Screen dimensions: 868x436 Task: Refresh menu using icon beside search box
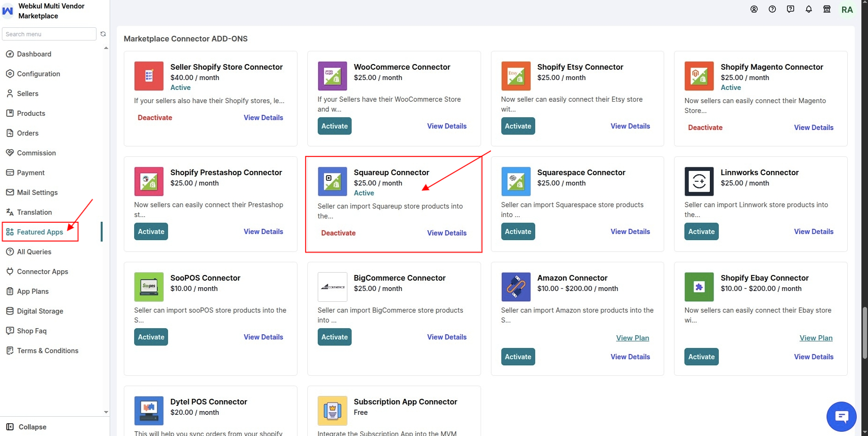pyautogui.click(x=103, y=34)
